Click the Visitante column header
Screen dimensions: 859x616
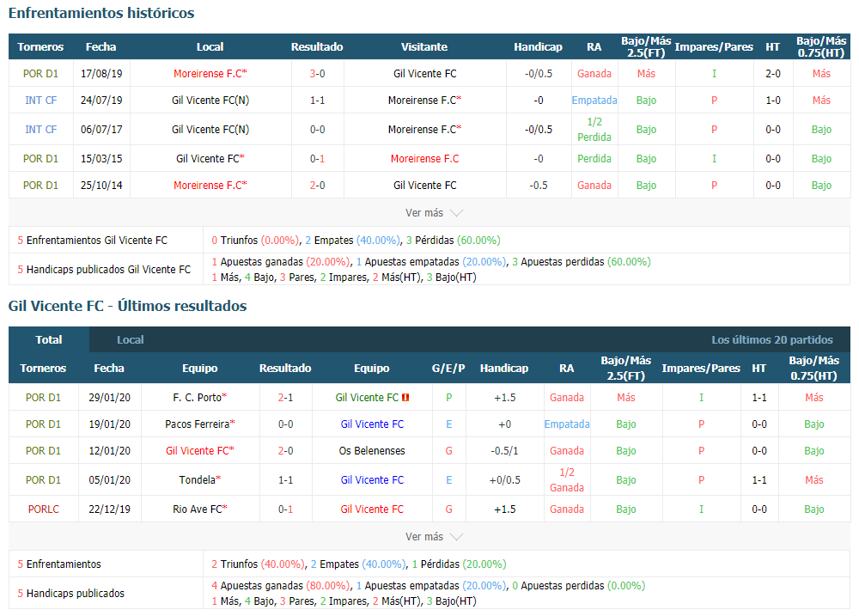tap(424, 47)
